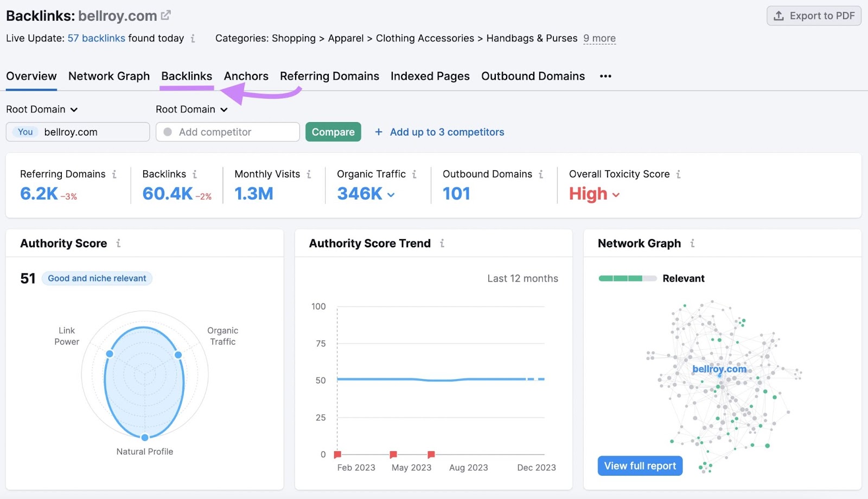This screenshot has width=868, height=499.
Task: Click the green Compare button
Action: 333,132
